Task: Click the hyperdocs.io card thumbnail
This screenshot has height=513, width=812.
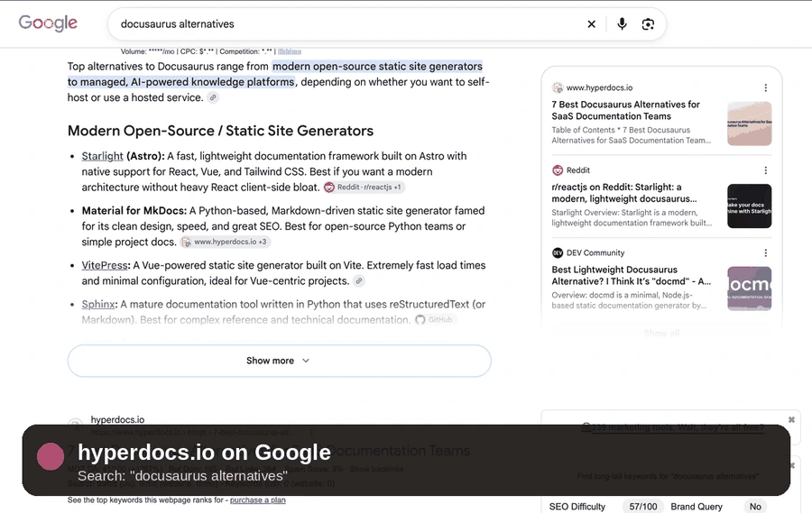Action: (750, 124)
